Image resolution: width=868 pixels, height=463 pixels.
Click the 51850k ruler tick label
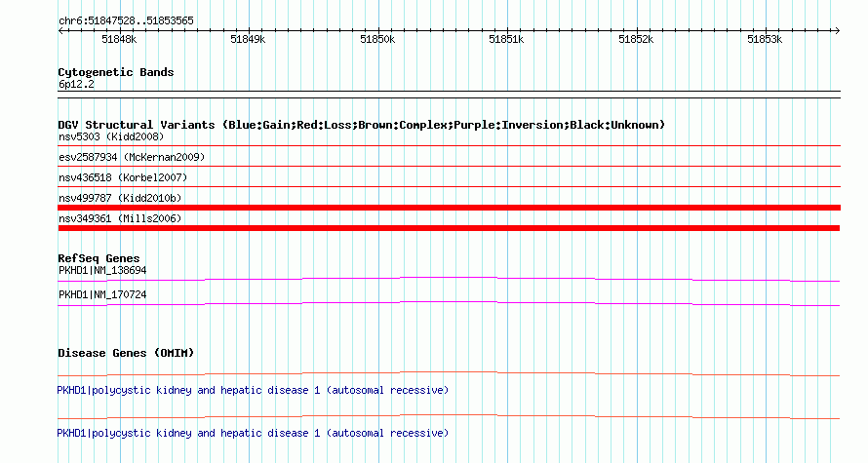[x=377, y=39]
